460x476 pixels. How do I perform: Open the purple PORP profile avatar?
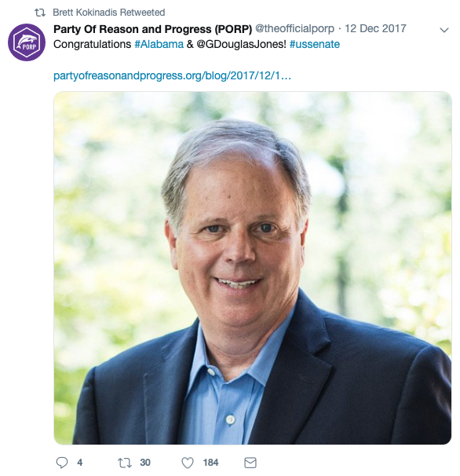coord(27,42)
